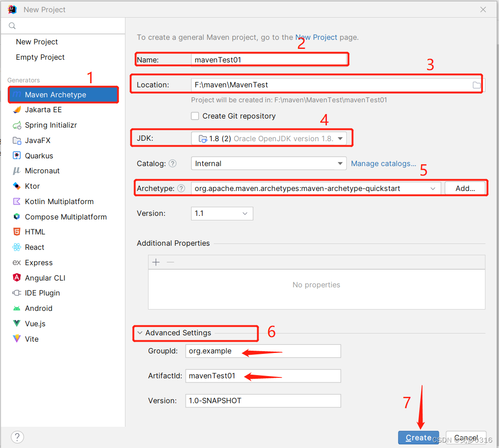The image size is (499, 448).
Task: Click the Cancel button
Action: point(466,438)
